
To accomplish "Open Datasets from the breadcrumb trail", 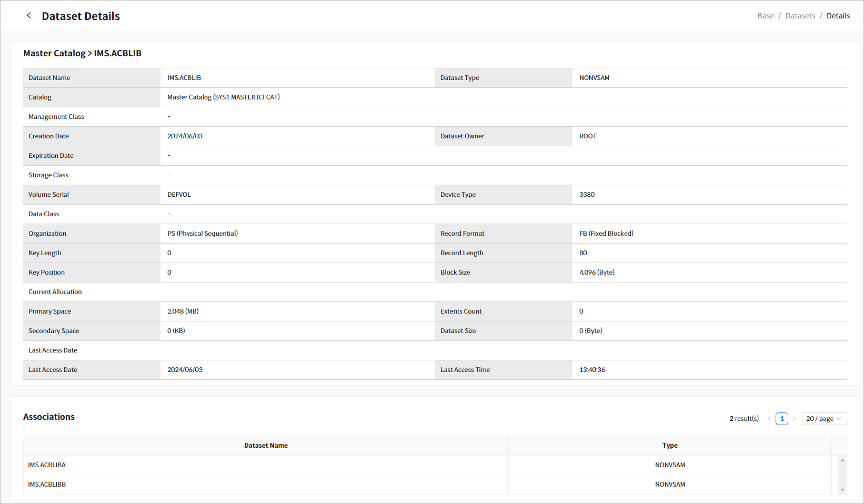I will [x=800, y=15].
